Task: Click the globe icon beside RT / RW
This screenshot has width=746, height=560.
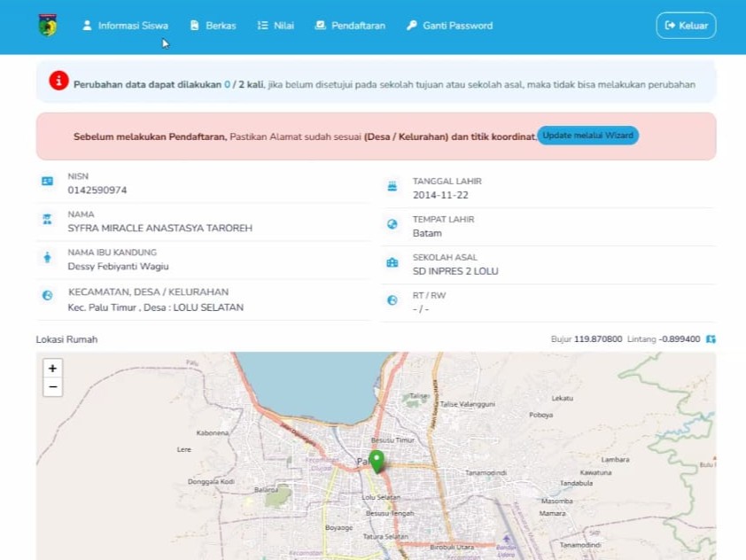Action: (x=392, y=300)
